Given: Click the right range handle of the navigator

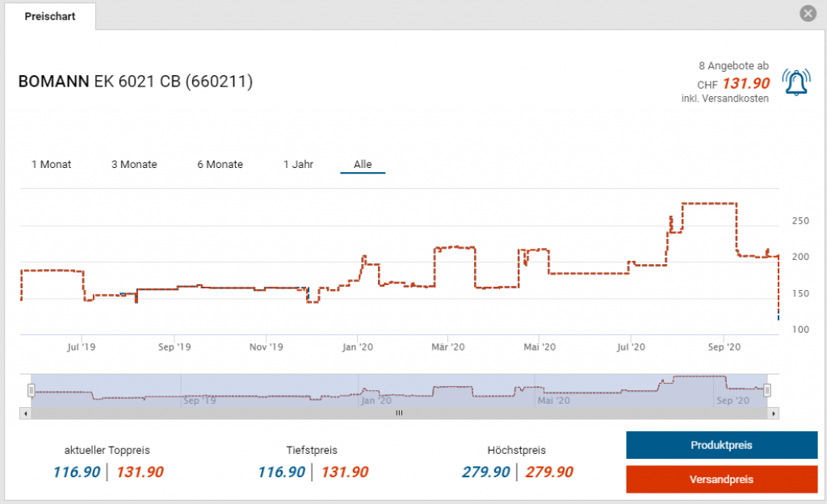Looking at the screenshot, I should [767, 391].
